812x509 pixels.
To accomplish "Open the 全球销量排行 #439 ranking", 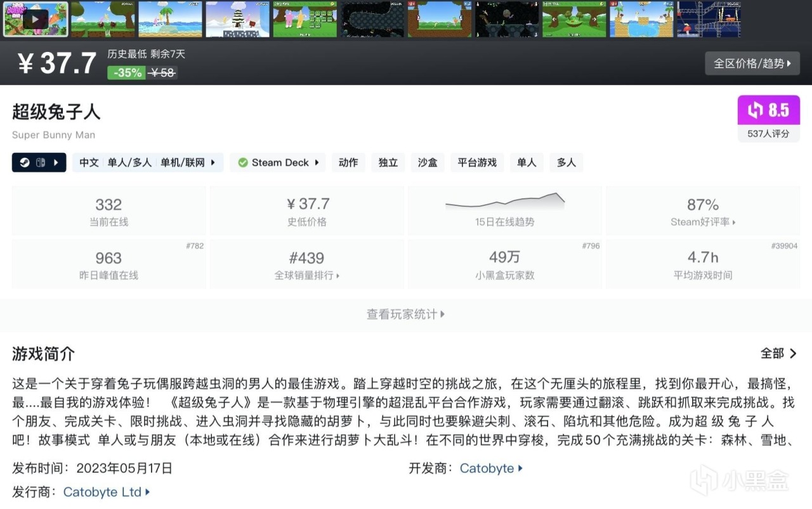I will point(307,265).
